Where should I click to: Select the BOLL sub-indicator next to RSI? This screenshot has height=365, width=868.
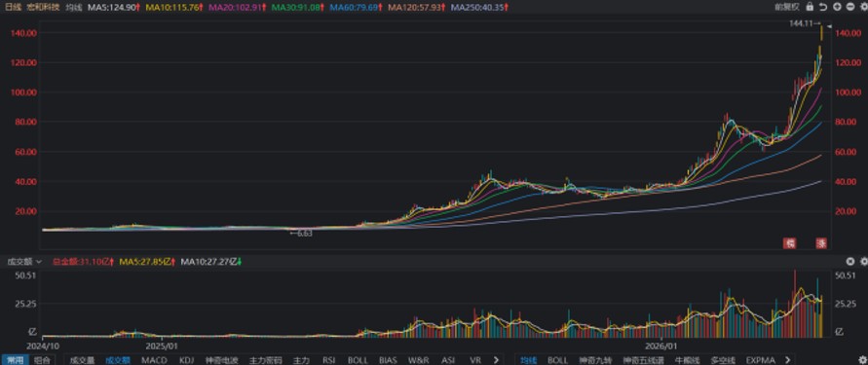tap(358, 360)
